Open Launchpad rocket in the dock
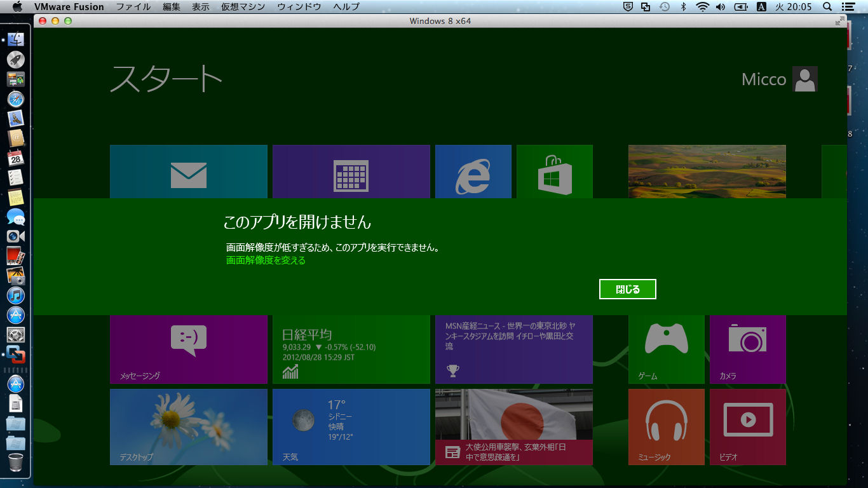This screenshot has width=868, height=488. tap(16, 60)
